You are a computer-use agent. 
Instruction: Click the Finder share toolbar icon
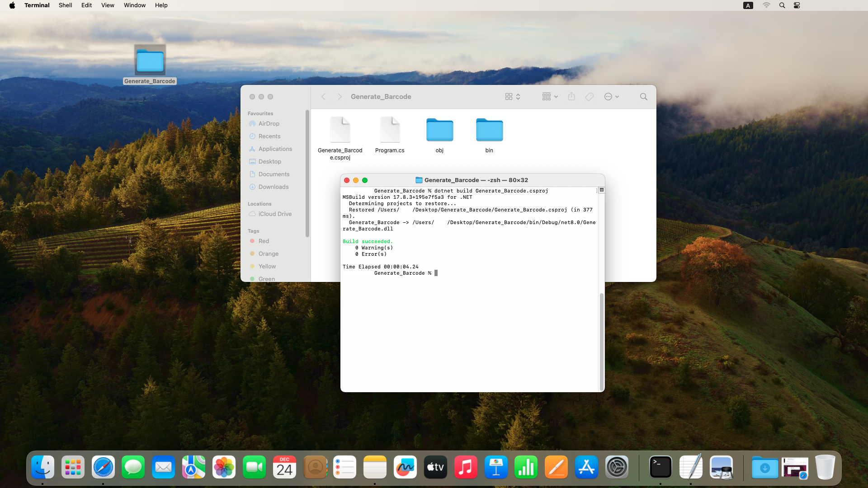pos(571,97)
